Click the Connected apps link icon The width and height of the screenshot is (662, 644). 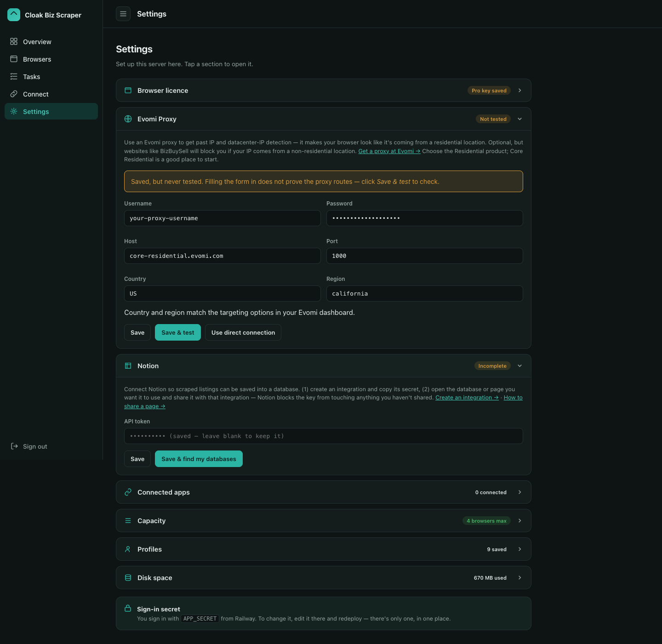(128, 492)
